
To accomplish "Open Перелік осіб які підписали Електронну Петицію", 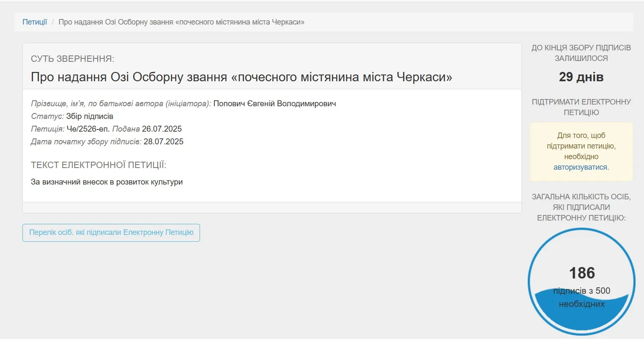I will tap(111, 232).
